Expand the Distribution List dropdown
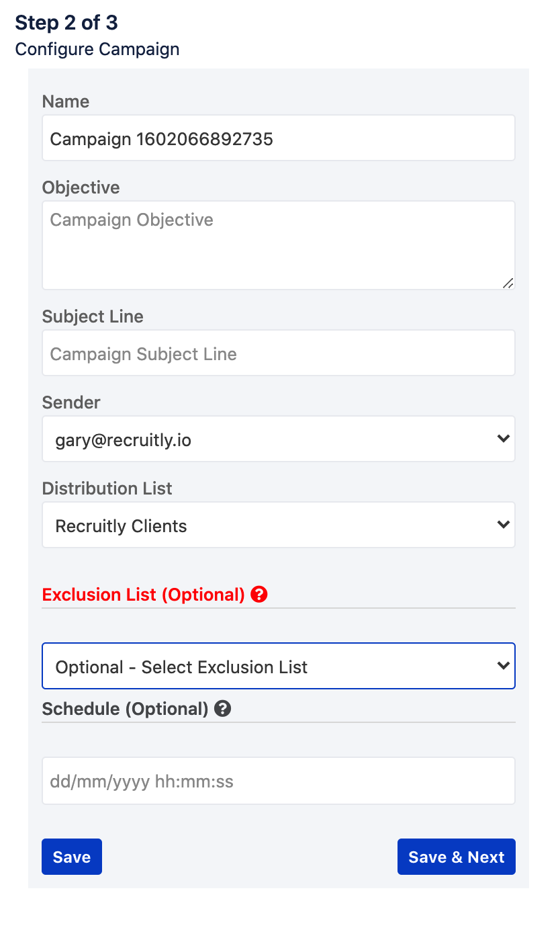560x942 pixels. [x=278, y=525]
